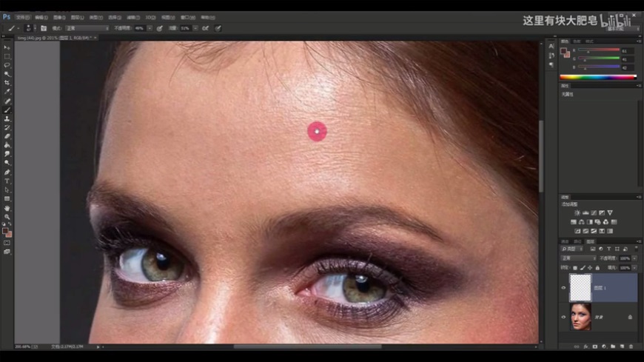Click the Brightness/Contrast adjustment sun icon
Image resolution: width=644 pixels, height=362 pixels.
point(577,212)
